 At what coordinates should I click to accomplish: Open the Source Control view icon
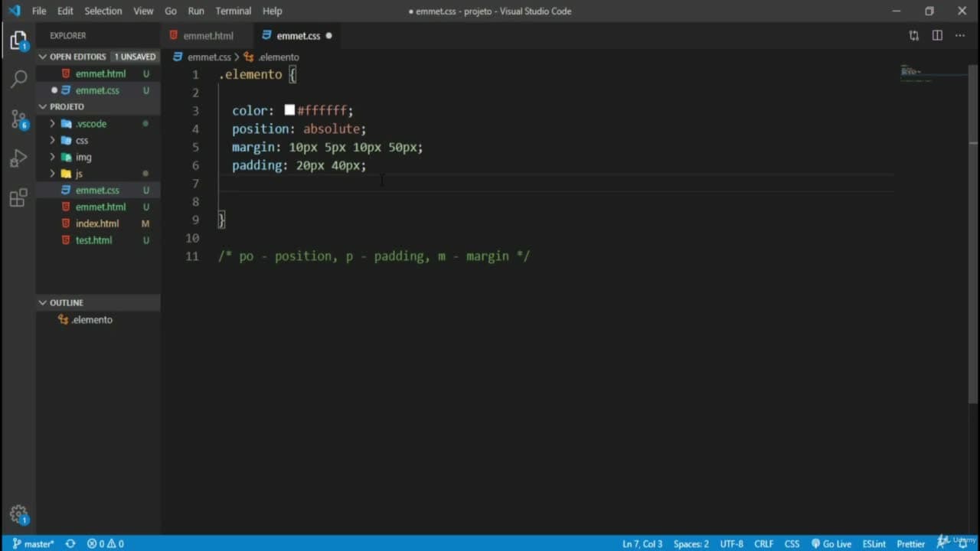click(18, 119)
